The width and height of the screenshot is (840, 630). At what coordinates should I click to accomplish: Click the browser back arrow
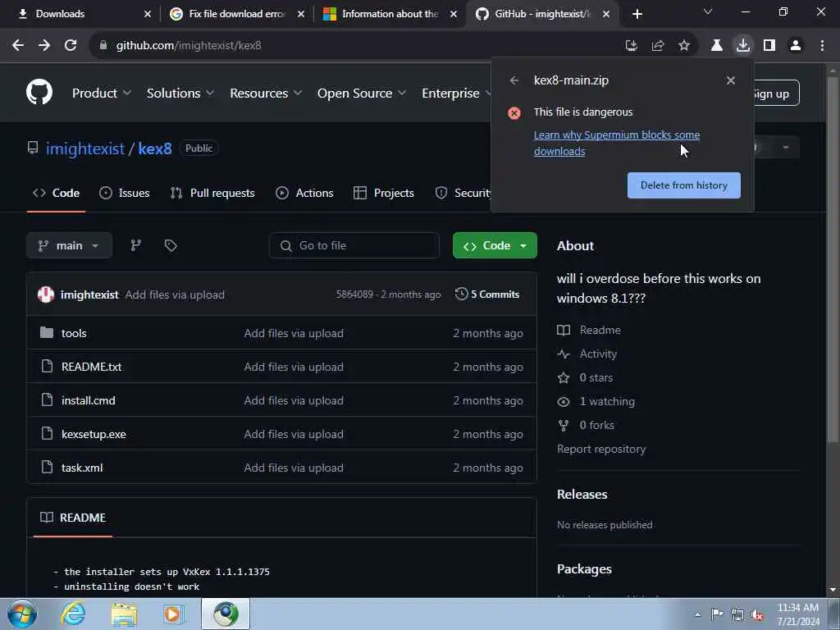coord(18,46)
